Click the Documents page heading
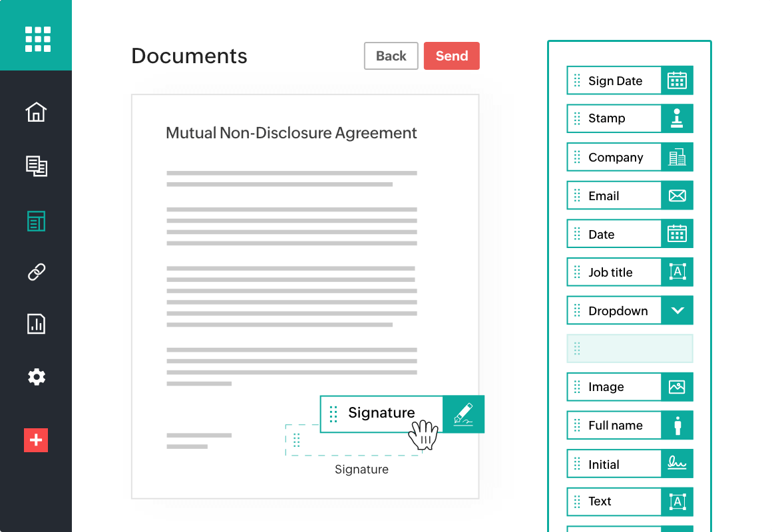 click(189, 56)
